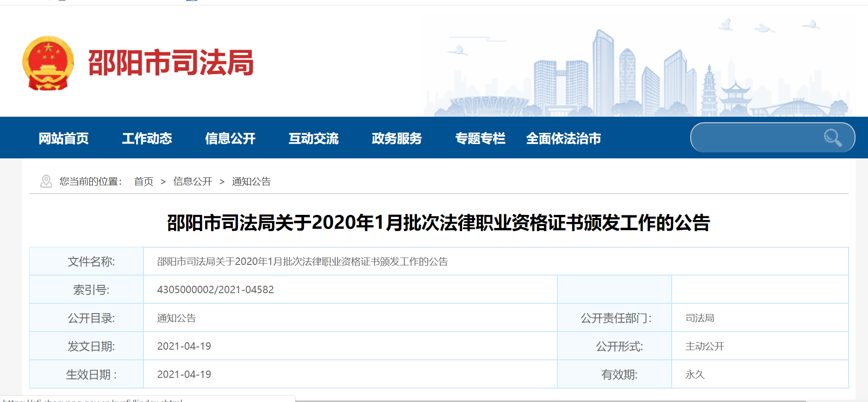This screenshot has width=868, height=402.
Task: Open 网站首页 in the navigation bar
Action: 63,138
